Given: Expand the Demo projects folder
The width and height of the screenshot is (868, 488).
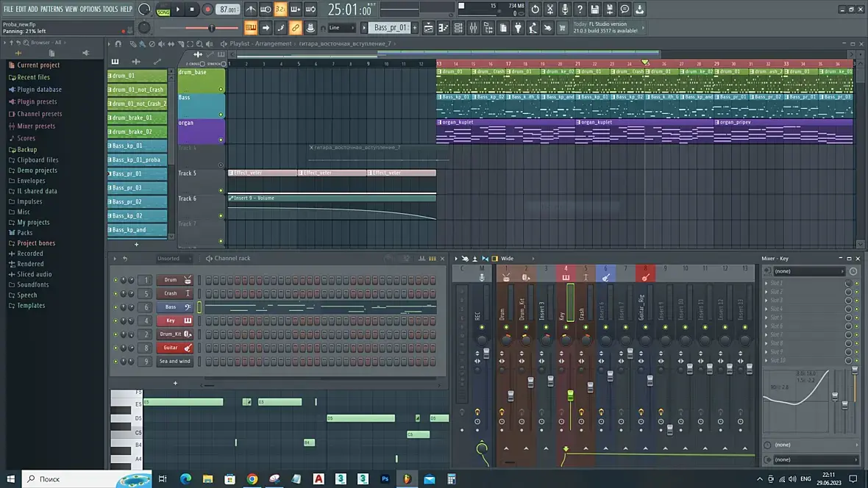Looking at the screenshot, I should pos(37,171).
